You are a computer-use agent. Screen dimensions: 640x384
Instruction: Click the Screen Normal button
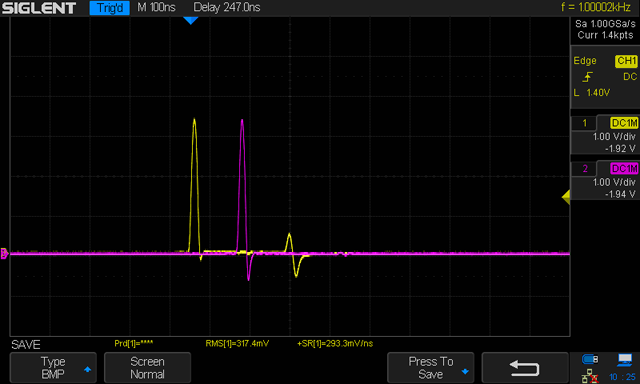tap(147, 368)
